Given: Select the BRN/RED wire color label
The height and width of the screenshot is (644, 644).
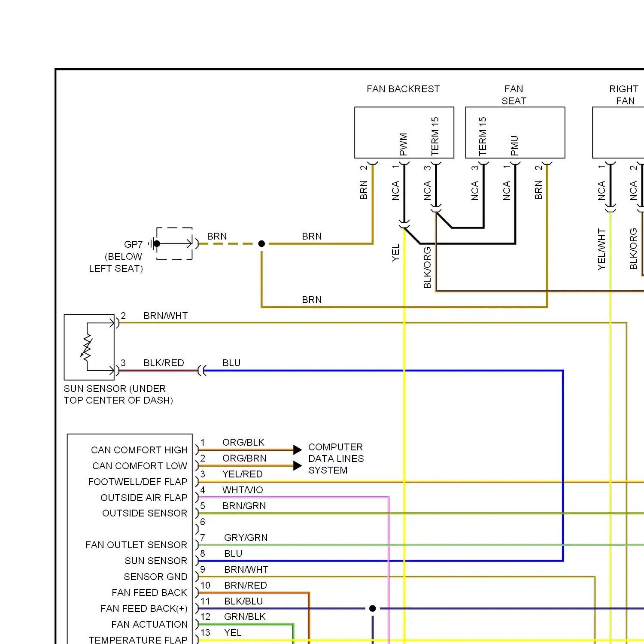Looking at the screenshot, I should [x=246, y=585].
